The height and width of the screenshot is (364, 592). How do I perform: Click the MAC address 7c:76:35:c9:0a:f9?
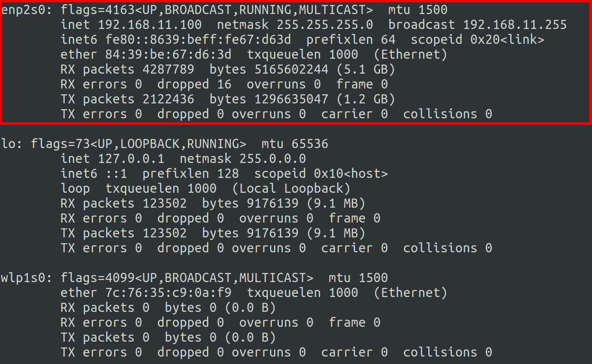[168, 293]
